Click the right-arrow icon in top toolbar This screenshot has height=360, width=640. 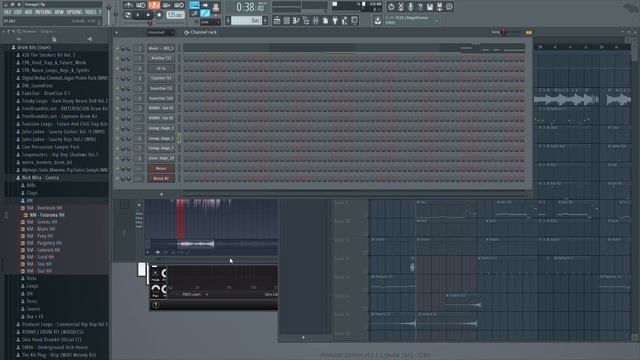205,5
